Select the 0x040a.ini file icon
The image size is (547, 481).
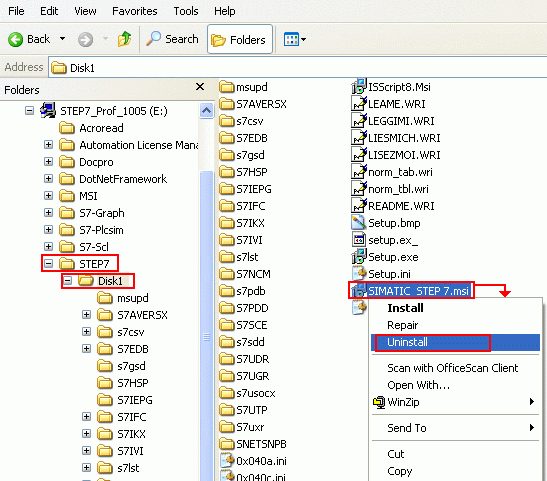tap(227, 460)
